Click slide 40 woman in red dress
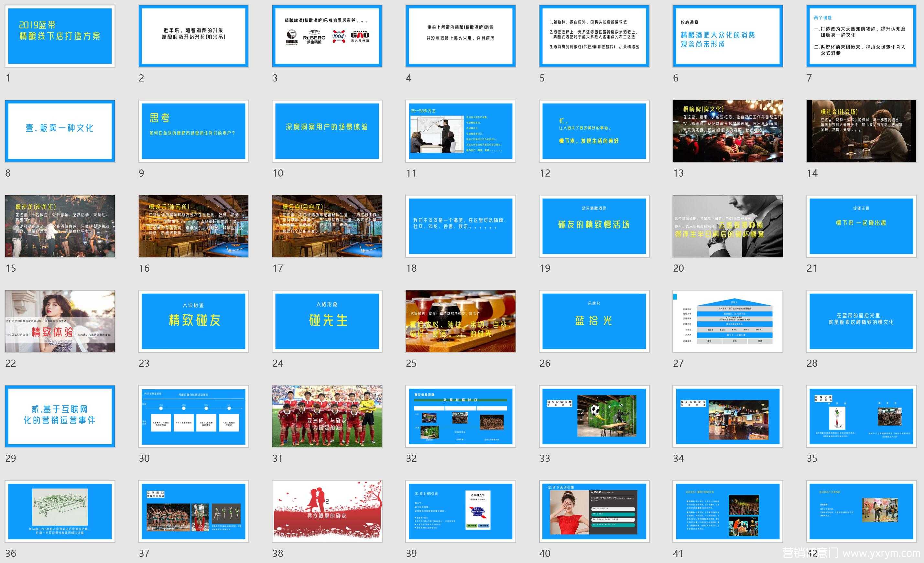Viewport: 924px width, 563px height. [x=594, y=511]
